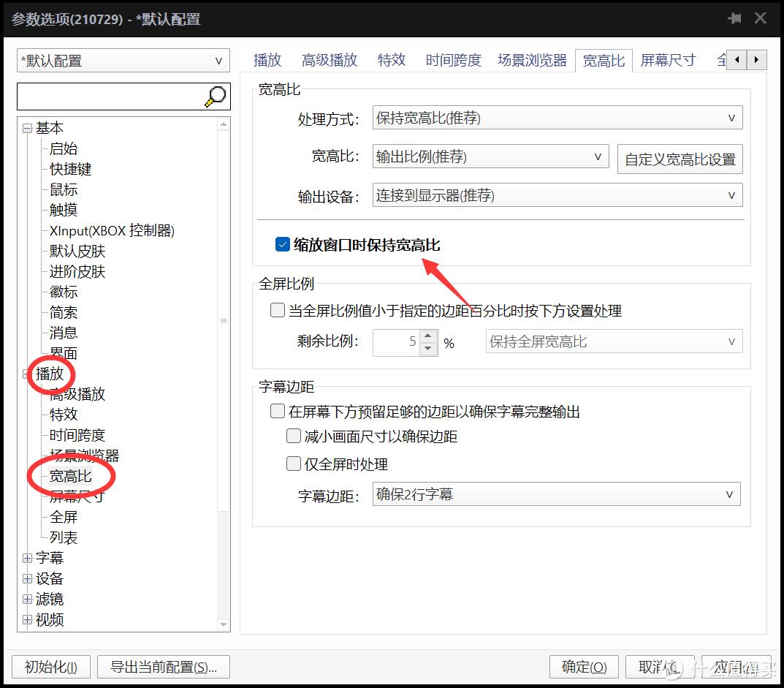The image size is (784, 688).
Task: Enable 减小画面尺寸以确保边距
Action: pos(293,436)
